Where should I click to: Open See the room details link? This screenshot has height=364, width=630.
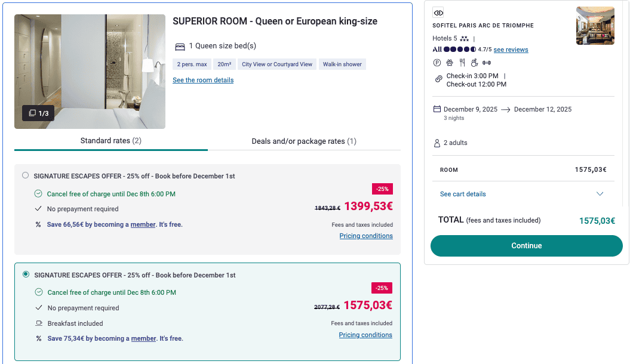(x=203, y=80)
